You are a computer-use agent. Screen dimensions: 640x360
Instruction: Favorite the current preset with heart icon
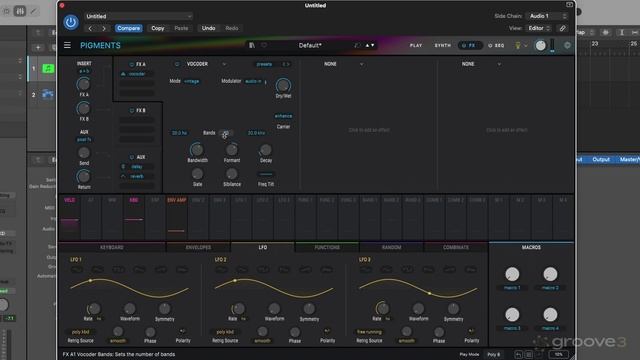pyautogui.click(x=264, y=45)
